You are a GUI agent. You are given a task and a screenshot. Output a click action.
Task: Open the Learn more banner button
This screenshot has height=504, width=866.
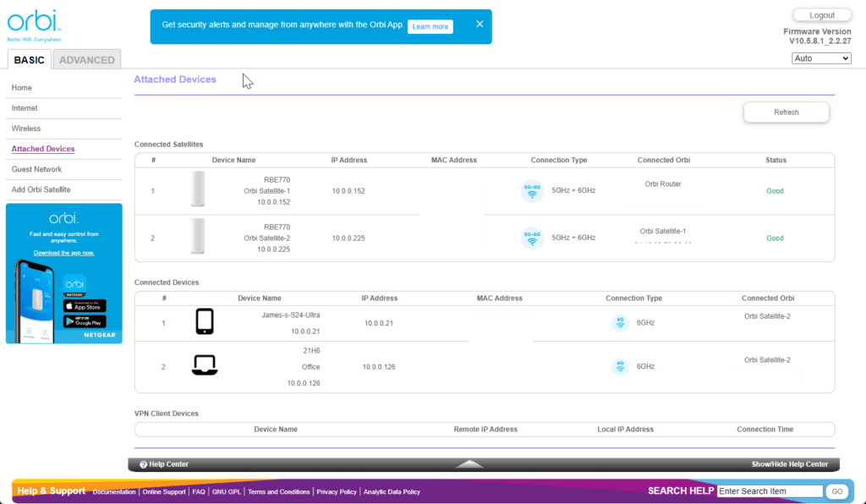point(430,27)
